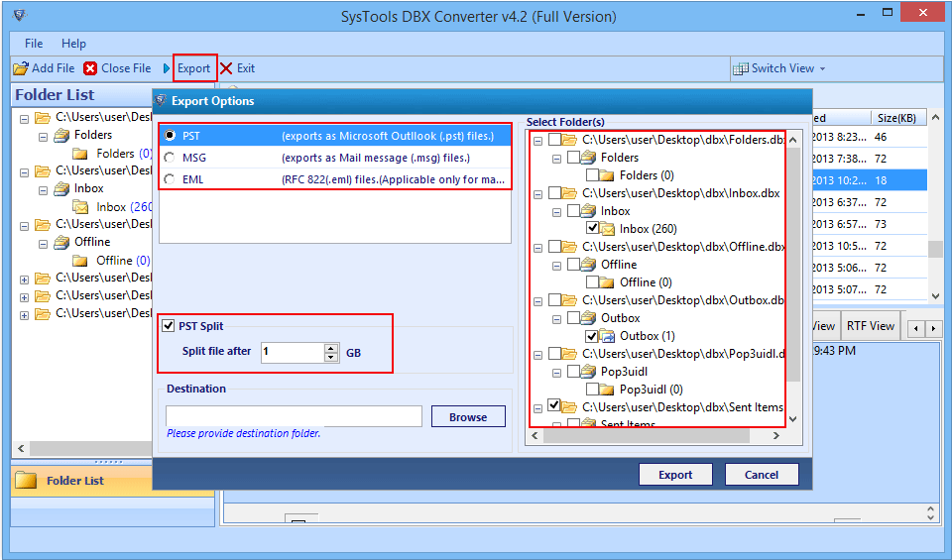The image size is (952, 560).
Task: Open the Switch View dropdown
Action: pyautogui.click(x=779, y=68)
